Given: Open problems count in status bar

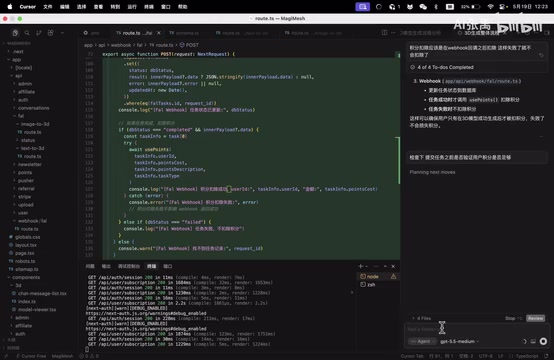Looking at the screenshot, I should point(89,356).
